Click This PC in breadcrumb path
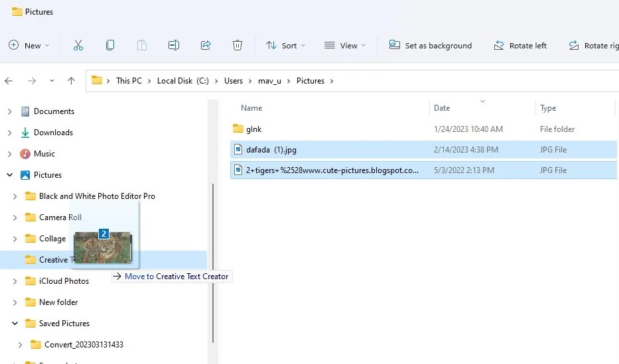Viewport: 619px width, 364px height. coord(129,80)
